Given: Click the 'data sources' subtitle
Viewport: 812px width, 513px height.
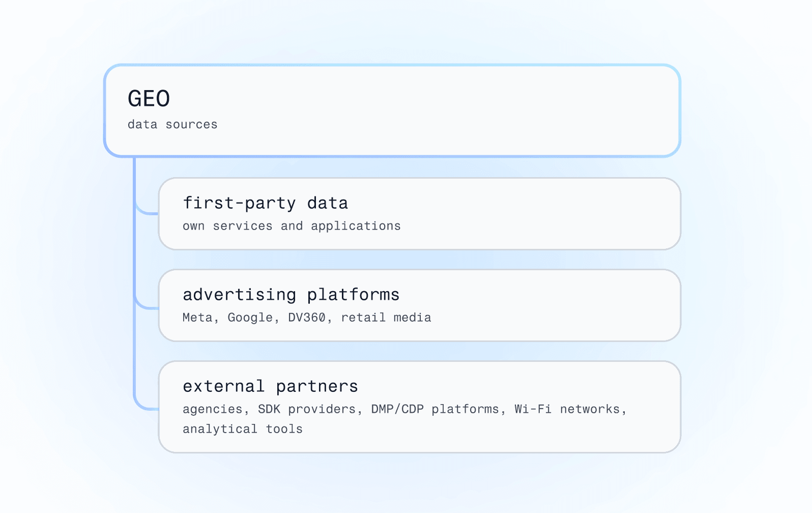Looking at the screenshot, I should coord(172,125).
